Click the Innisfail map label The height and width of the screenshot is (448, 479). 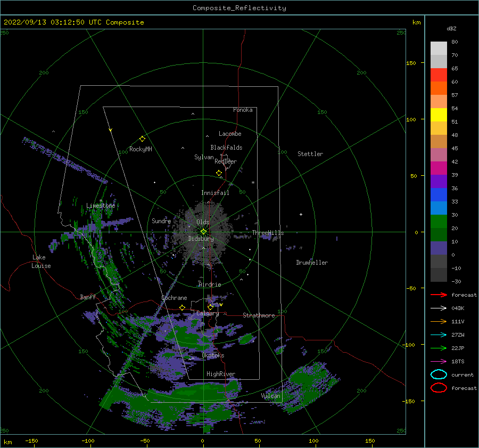(x=215, y=193)
